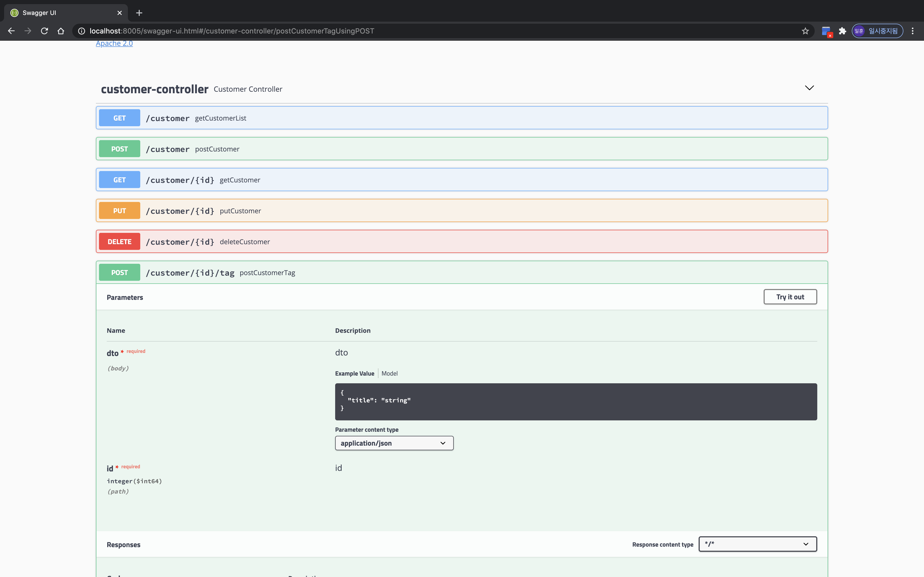Open Parameter content type dropdown
Viewport: 924px width, 577px height.
click(394, 443)
